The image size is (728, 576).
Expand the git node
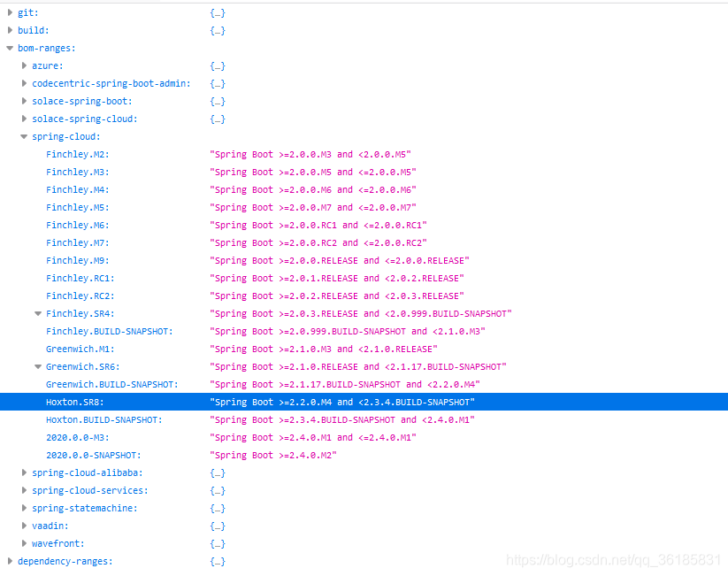click(10, 12)
